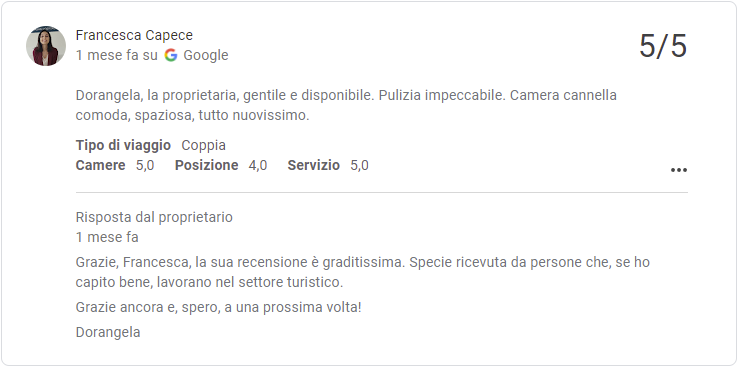
Task: Click the review text about Dorangela
Action: click(x=346, y=105)
